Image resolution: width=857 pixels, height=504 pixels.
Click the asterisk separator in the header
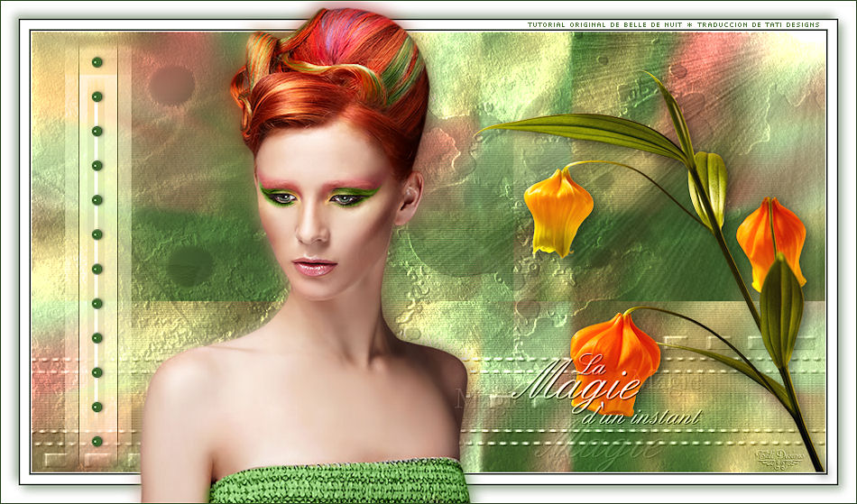tap(689, 24)
